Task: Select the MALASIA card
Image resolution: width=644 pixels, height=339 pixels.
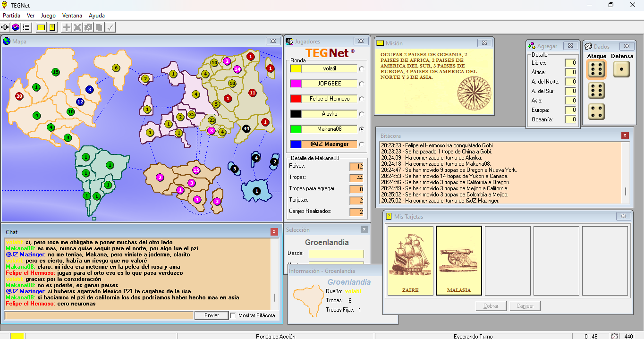Action: click(459, 261)
